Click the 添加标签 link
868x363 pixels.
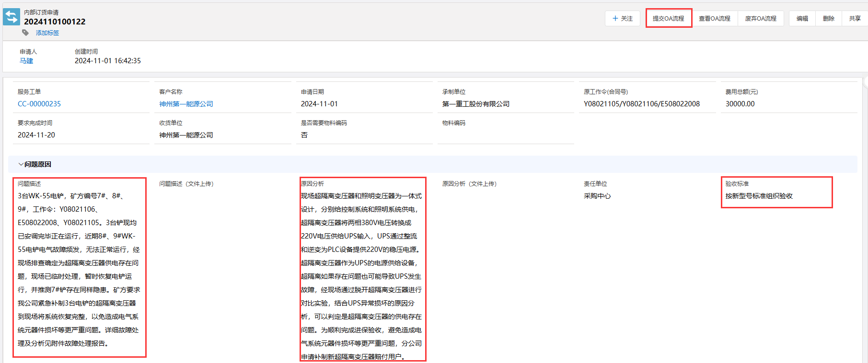click(x=47, y=33)
